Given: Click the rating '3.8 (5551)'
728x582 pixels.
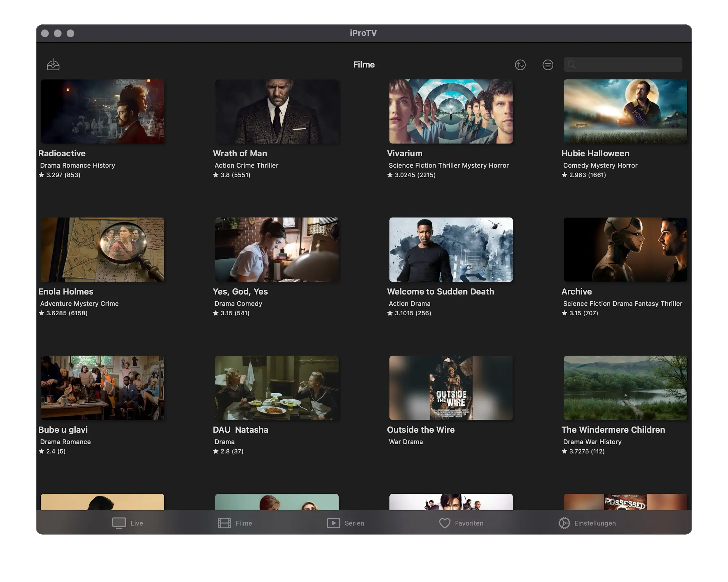Looking at the screenshot, I should (232, 175).
